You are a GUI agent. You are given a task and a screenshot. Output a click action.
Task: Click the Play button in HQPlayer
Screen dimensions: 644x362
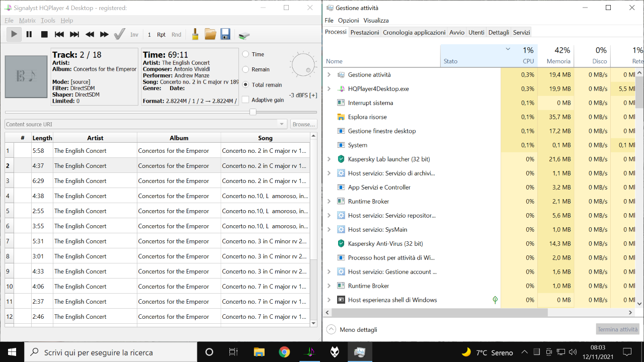tap(14, 34)
